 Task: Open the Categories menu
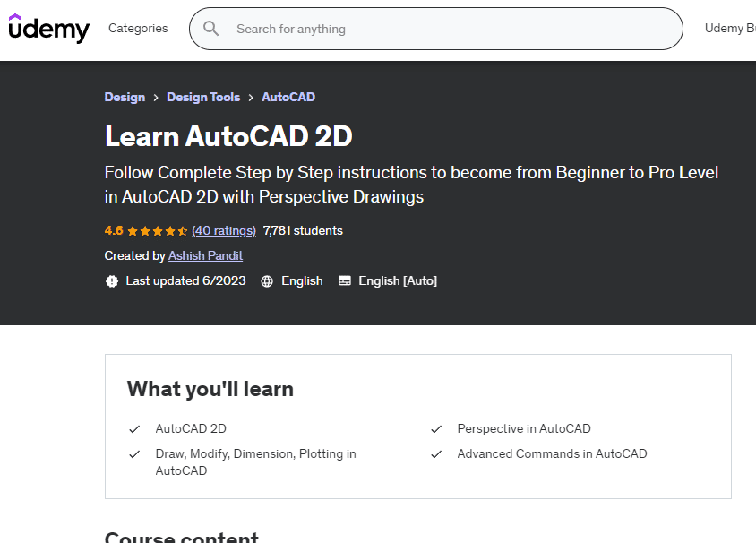[x=138, y=29]
